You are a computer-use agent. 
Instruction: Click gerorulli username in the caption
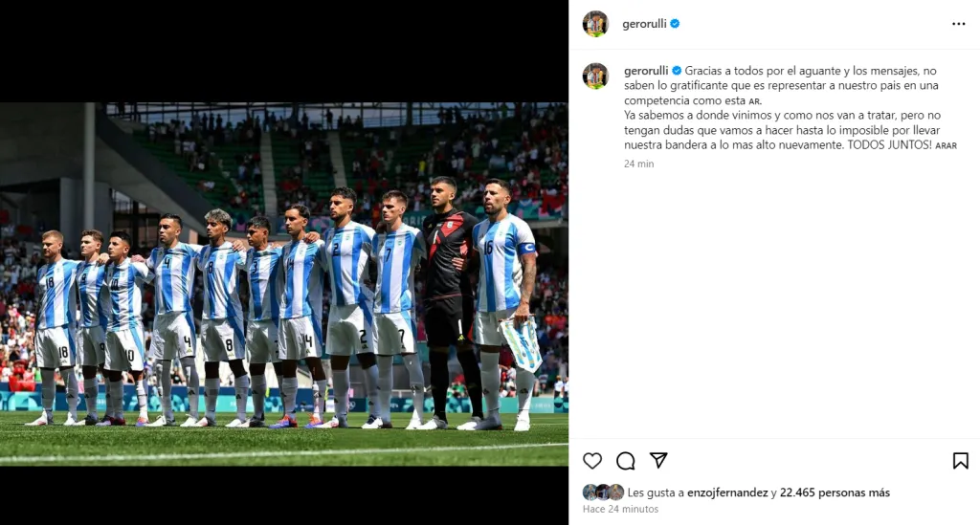646,71
